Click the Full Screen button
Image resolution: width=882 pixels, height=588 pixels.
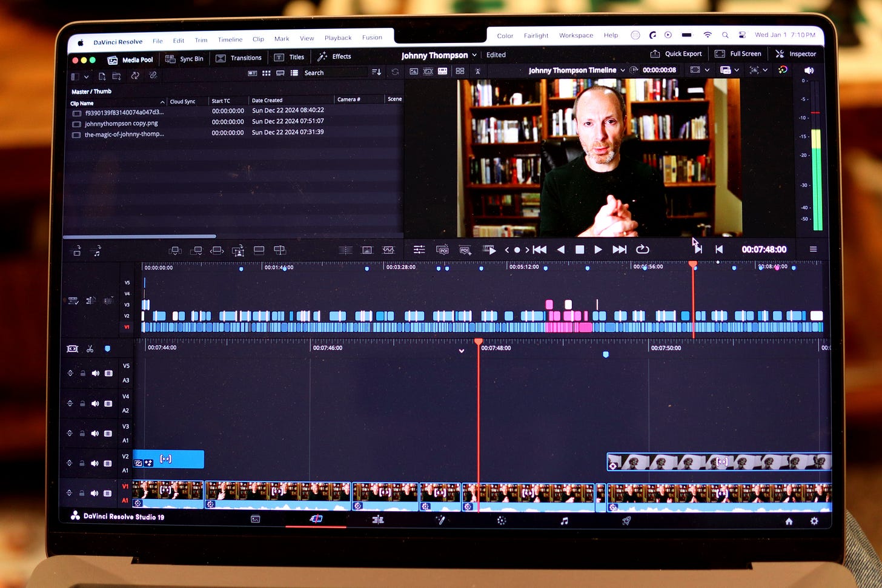click(x=738, y=54)
